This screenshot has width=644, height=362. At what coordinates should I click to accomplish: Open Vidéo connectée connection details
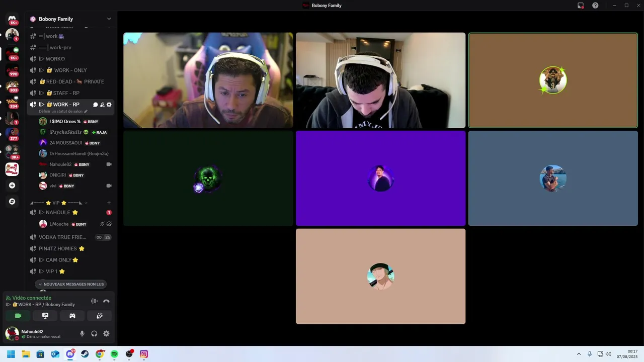(x=32, y=298)
